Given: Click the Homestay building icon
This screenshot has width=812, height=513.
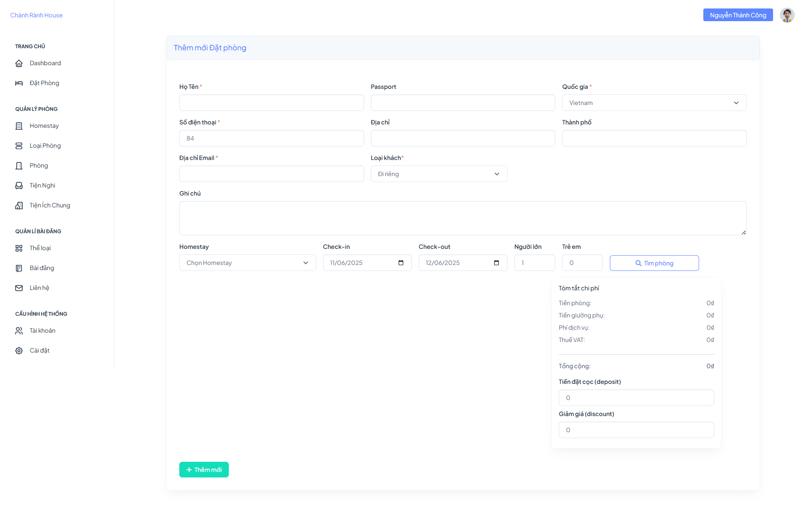Looking at the screenshot, I should click(19, 126).
